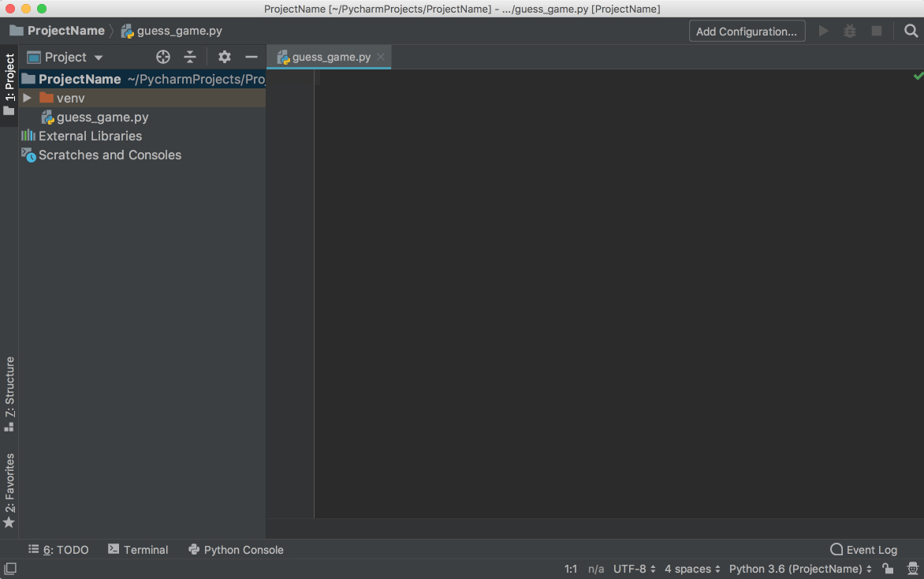Hide Project tool window with minus icon
924x579 pixels.
251,57
